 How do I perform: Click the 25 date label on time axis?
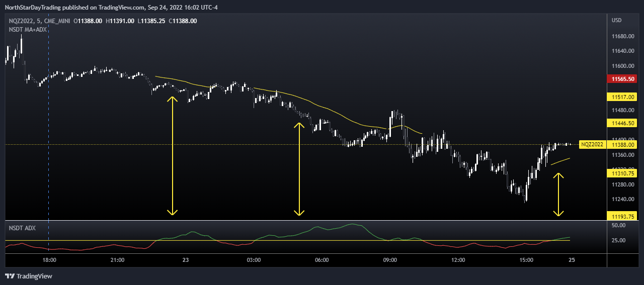click(572, 260)
